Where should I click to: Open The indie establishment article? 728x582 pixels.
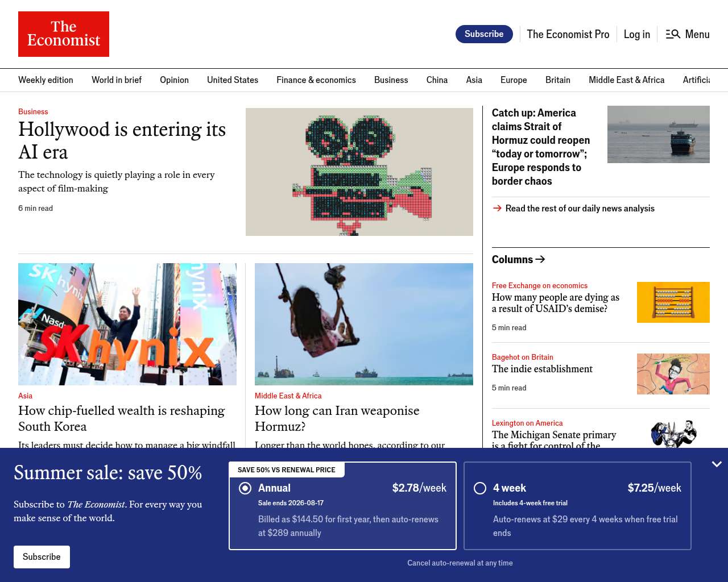tap(542, 369)
